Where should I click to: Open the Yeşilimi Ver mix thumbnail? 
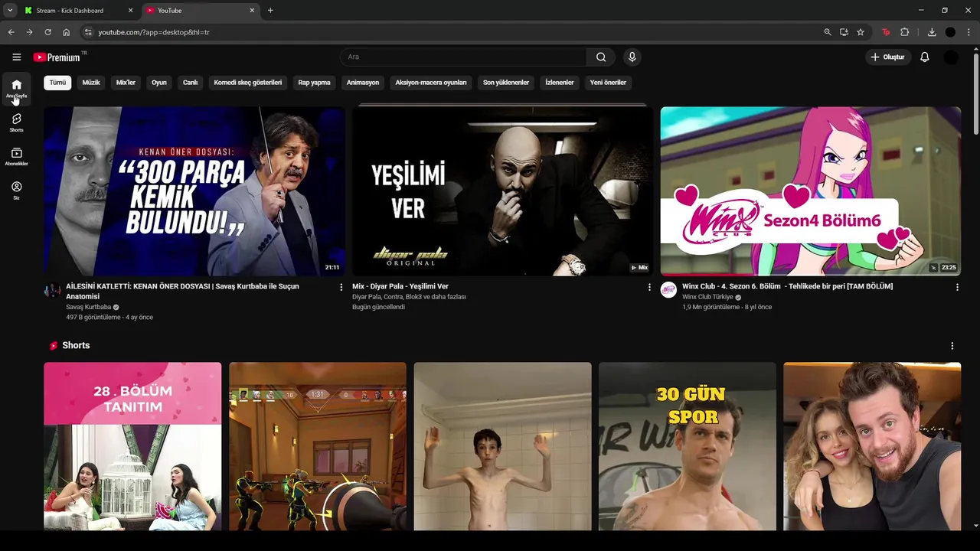coord(502,191)
